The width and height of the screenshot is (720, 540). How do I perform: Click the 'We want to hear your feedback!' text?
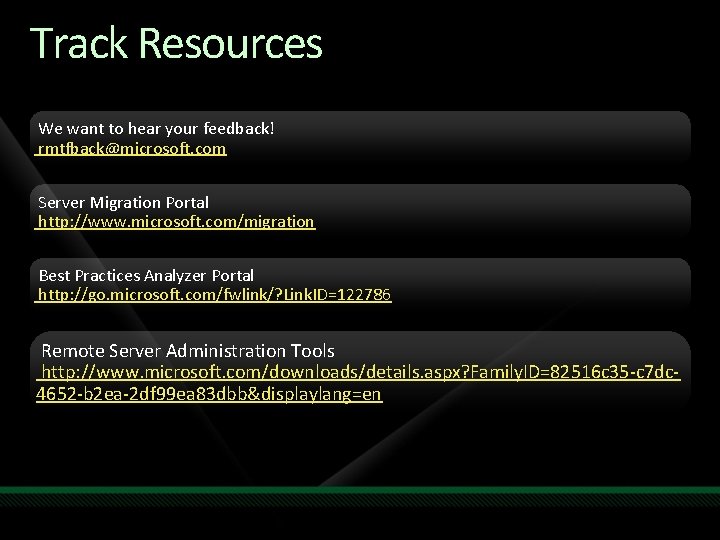coord(156,129)
